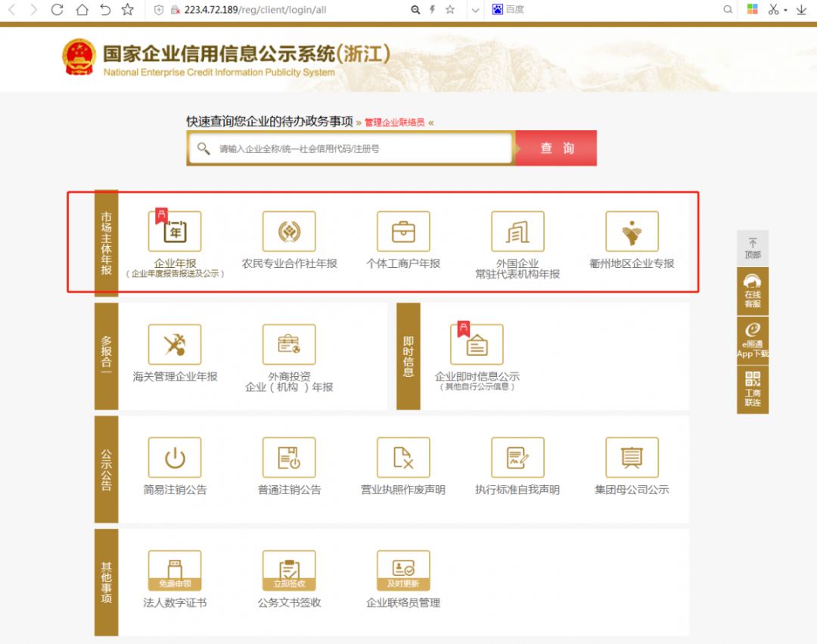
Task: Select 营业执照作废声明 icon
Action: (403, 458)
